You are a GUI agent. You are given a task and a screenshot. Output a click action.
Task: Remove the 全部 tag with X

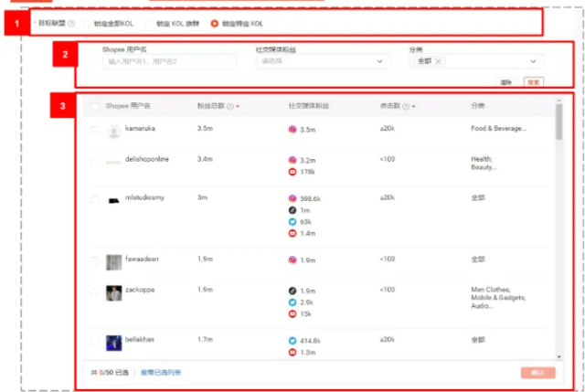pyautogui.click(x=439, y=61)
